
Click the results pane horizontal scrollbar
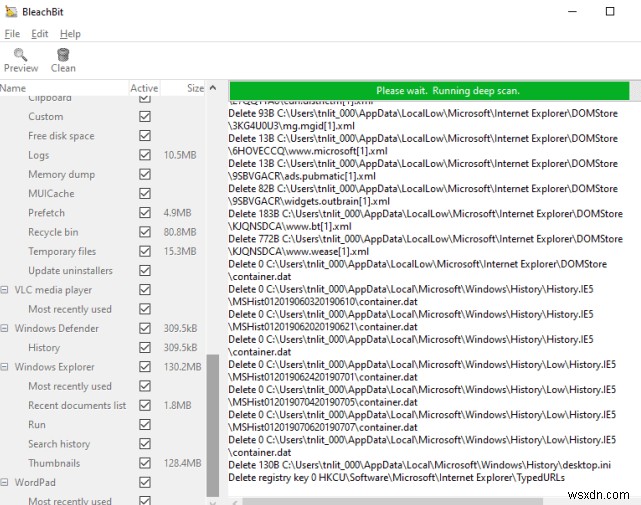tap(392, 501)
